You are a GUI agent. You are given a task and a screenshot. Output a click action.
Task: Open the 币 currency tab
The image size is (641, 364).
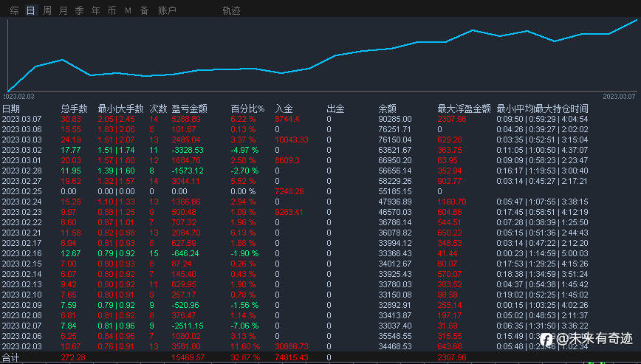[x=112, y=10]
